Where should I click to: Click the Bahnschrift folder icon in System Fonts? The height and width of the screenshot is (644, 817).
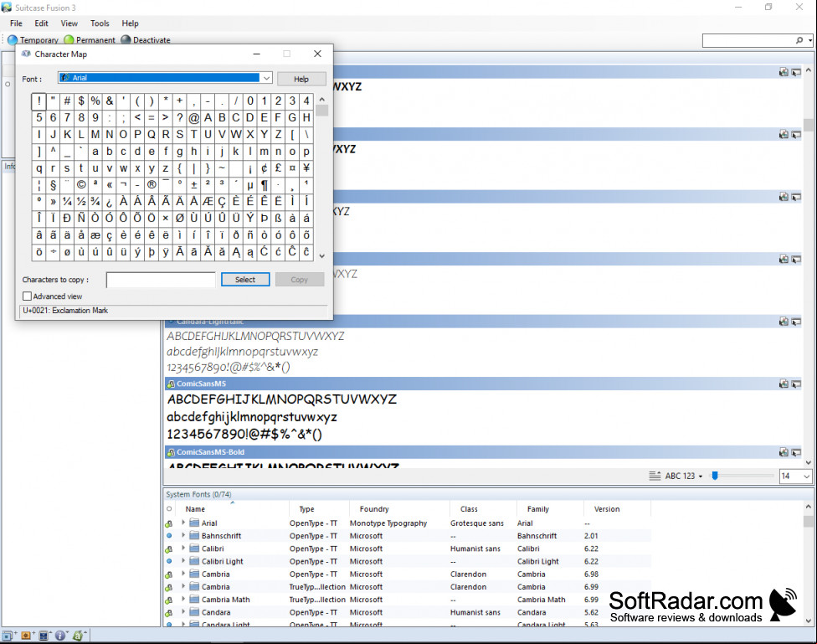[194, 535]
